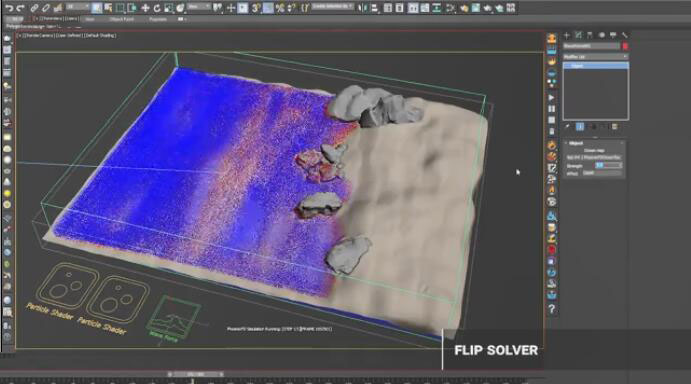Click the red object color swatch
Viewport: 691px width, 384px height.
pyautogui.click(x=625, y=46)
